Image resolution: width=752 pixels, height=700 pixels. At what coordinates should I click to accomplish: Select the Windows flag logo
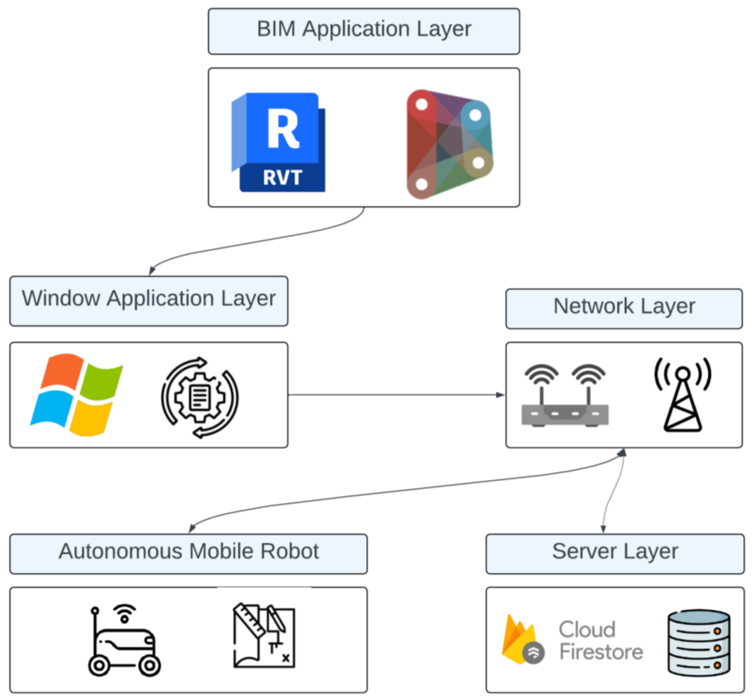click(x=77, y=394)
